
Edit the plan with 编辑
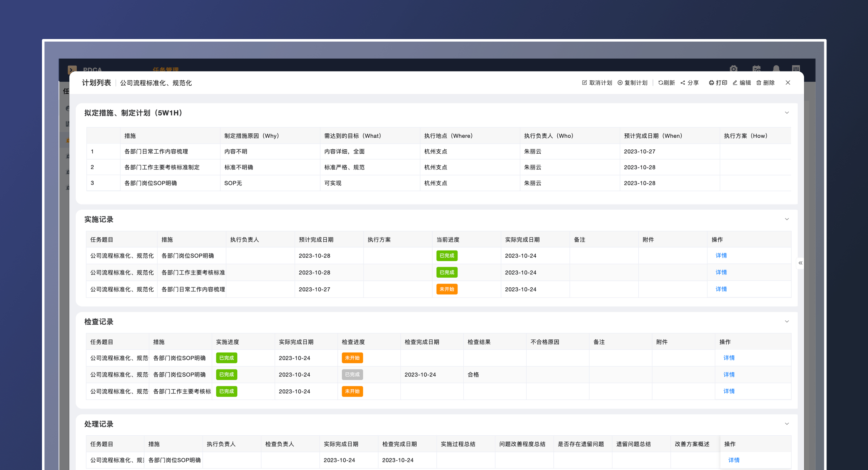click(742, 83)
